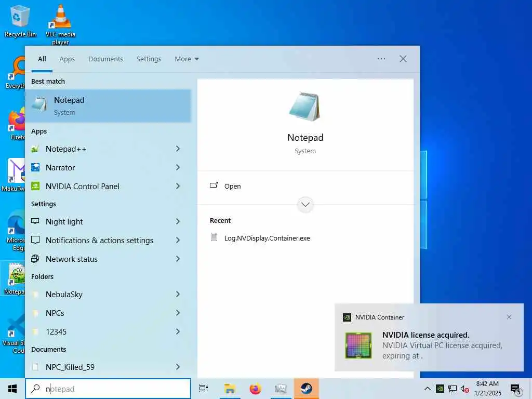The image size is (532, 399).
Task: Open the search options ellipsis menu
Action: pyautogui.click(x=381, y=59)
